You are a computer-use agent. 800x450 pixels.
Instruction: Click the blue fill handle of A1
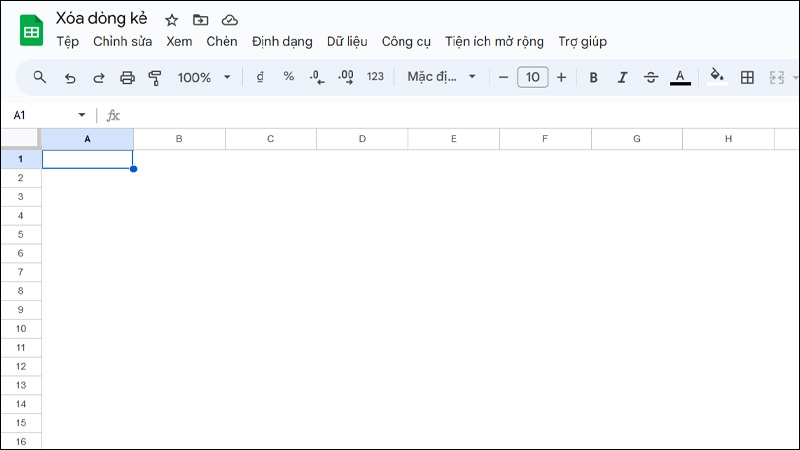pos(133,169)
